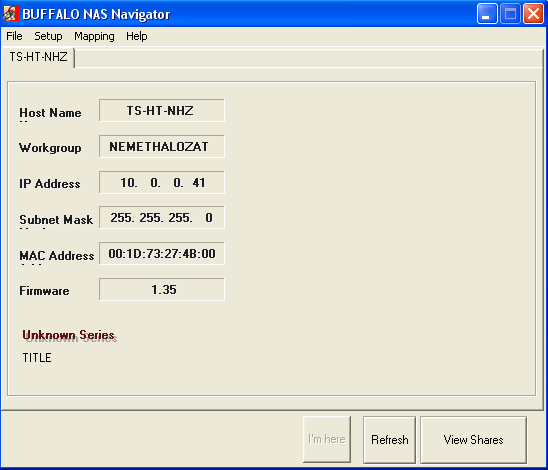Image resolution: width=548 pixels, height=470 pixels.
Task: Click the MAC Address value 00:1D:73:27:4B:00
Action: [x=161, y=254]
